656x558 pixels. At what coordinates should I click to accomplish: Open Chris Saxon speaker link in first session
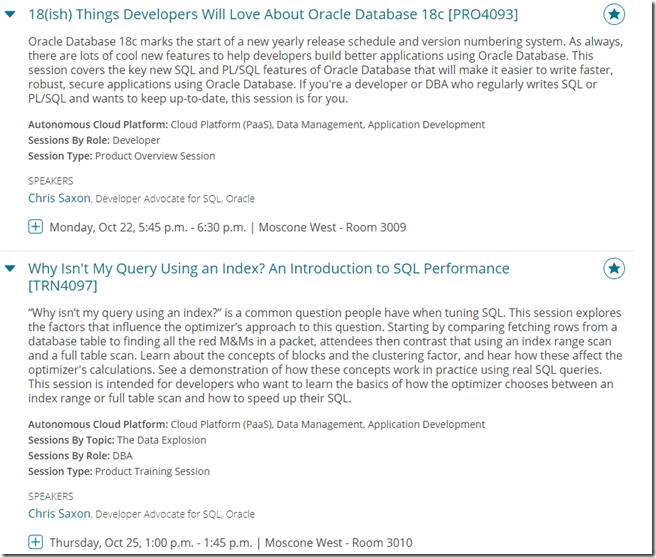tap(60, 198)
